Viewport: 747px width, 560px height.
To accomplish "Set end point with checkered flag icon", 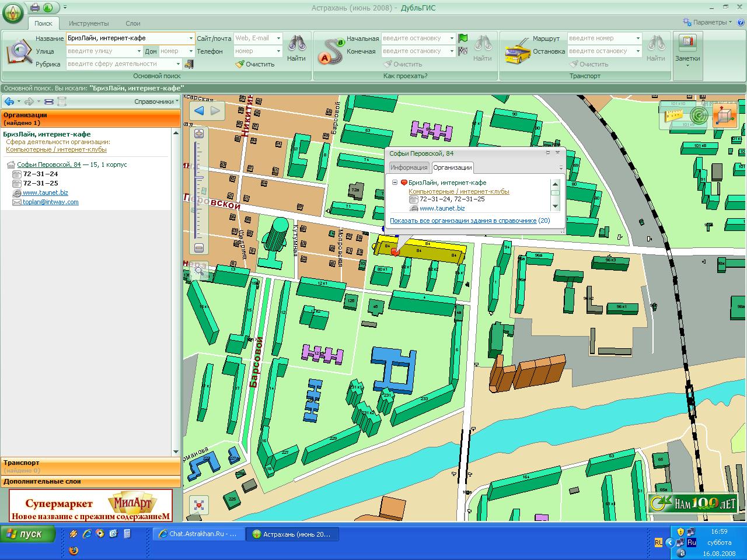I will (x=463, y=51).
